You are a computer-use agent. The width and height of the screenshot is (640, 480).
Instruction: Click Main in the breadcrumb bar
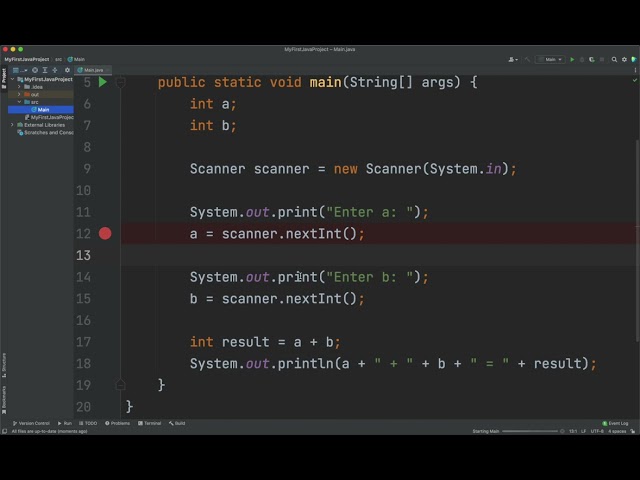(77, 59)
